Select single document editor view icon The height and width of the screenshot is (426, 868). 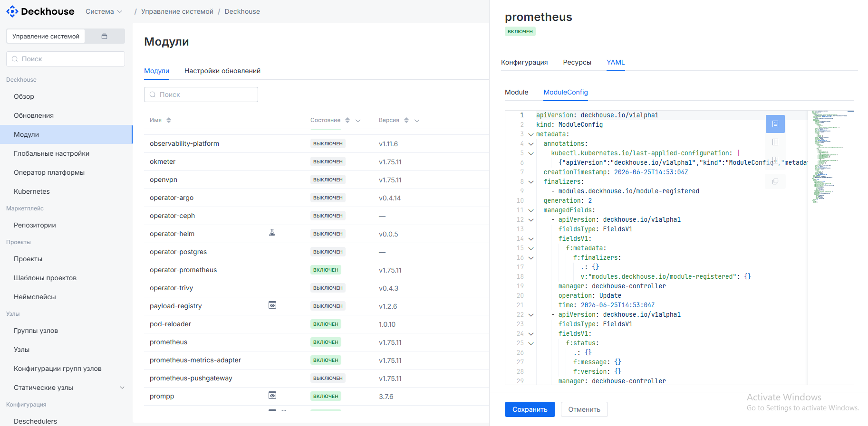775,124
